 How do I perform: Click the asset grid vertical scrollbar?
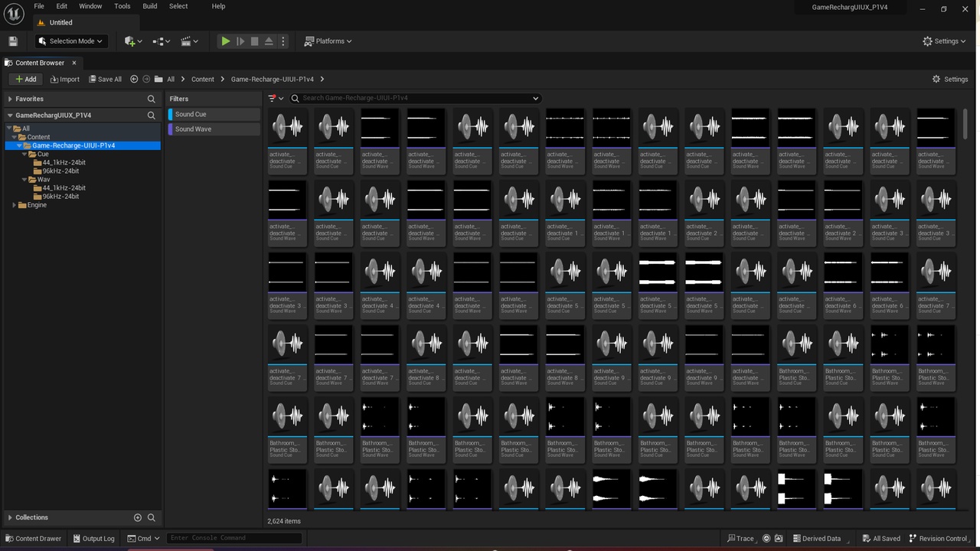click(965, 124)
